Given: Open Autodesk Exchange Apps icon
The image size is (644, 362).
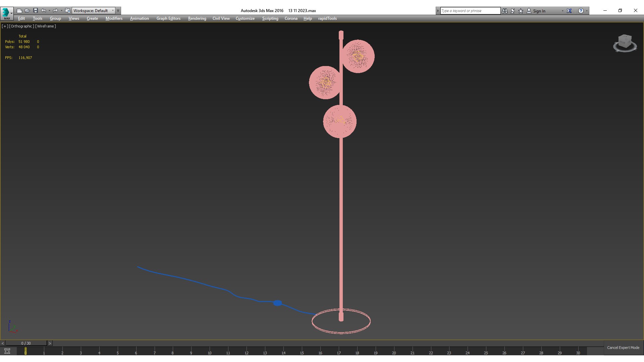Looking at the screenshot, I should click(x=569, y=11).
